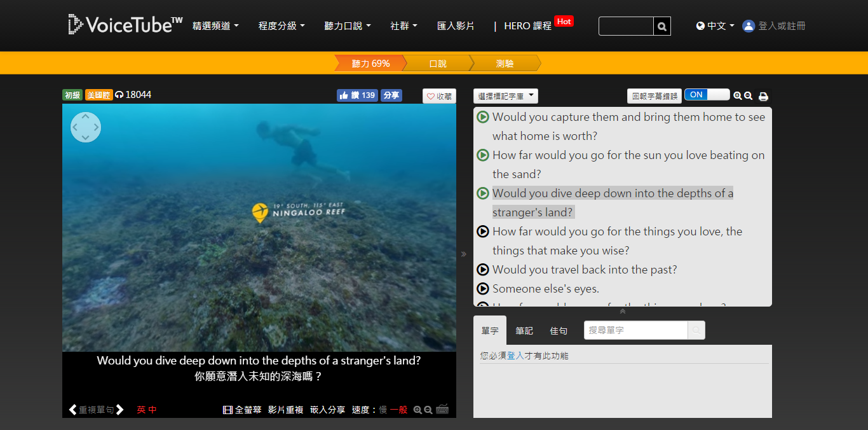The height and width of the screenshot is (430, 868).
Task: Open 聽力口說 dropdown menu
Action: pos(348,26)
